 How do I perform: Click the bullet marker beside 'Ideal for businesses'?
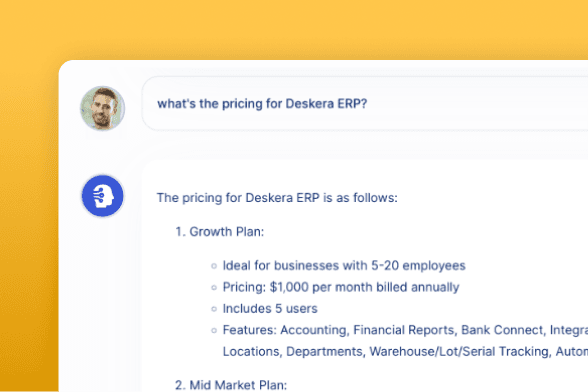[214, 266]
